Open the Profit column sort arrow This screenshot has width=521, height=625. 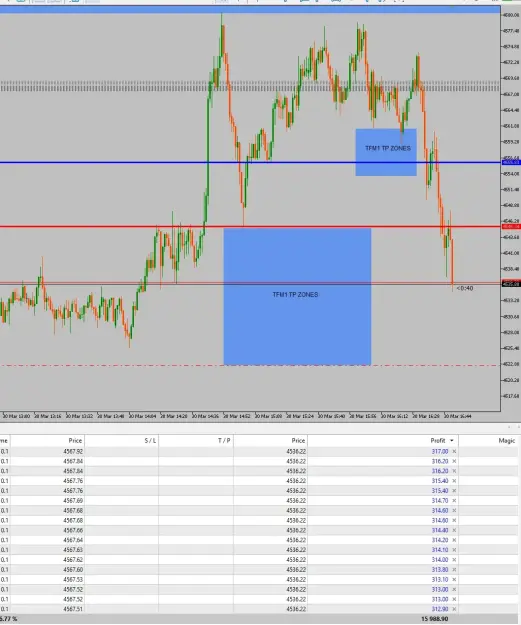click(x=452, y=441)
